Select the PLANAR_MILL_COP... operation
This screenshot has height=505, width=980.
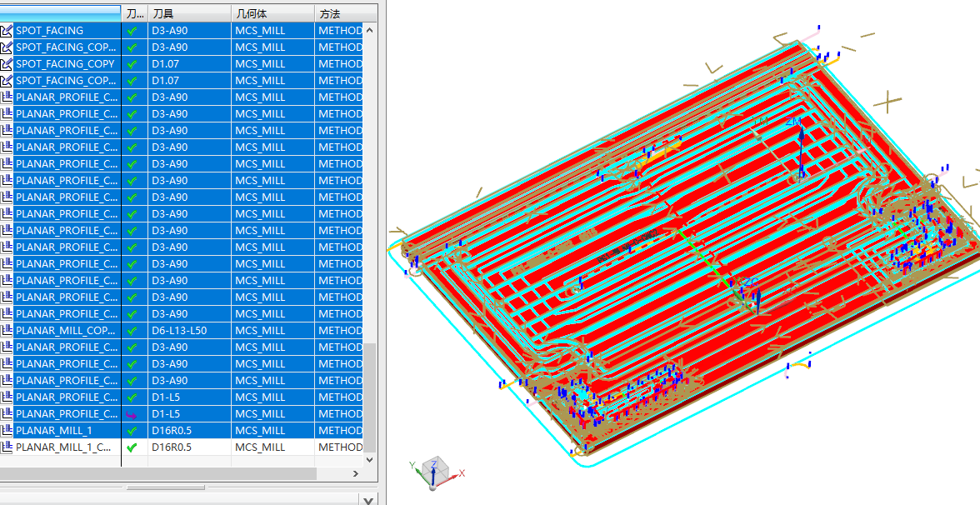pyautogui.click(x=67, y=330)
